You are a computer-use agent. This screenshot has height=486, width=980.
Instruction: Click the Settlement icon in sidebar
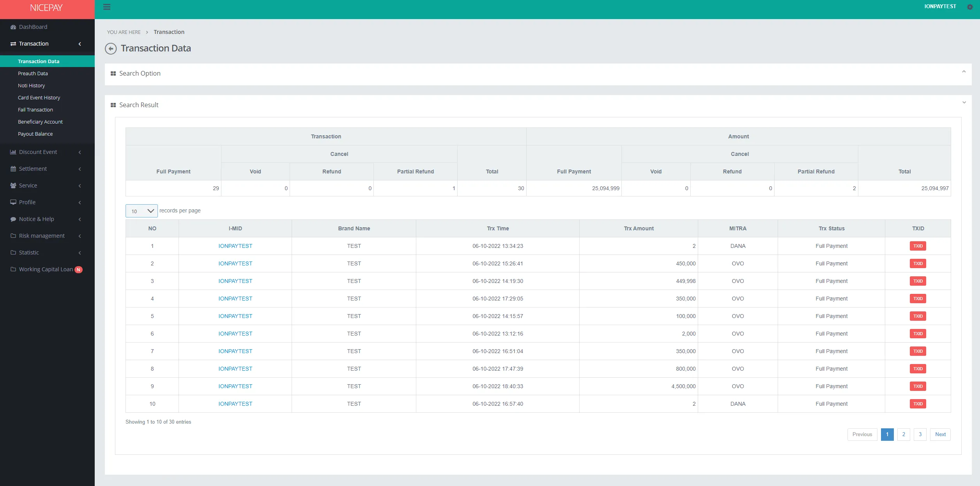pos(13,169)
